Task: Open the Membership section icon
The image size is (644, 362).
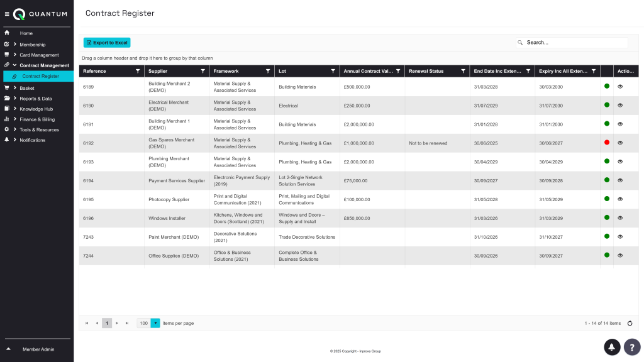Action: (6, 45)
